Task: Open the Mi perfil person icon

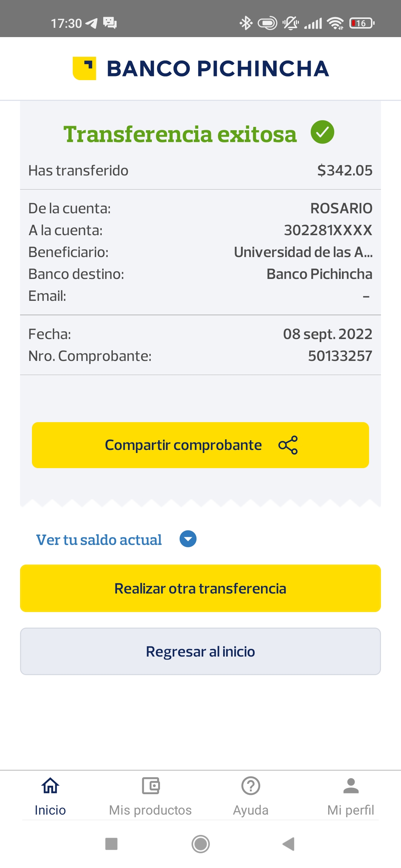Action: coord(351,786)
